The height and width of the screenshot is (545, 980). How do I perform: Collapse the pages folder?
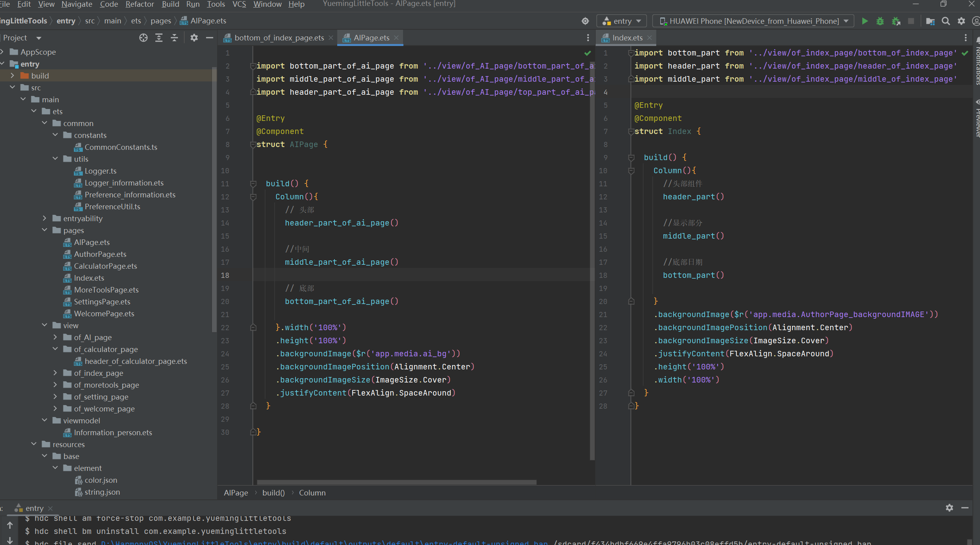coord(44,230)
